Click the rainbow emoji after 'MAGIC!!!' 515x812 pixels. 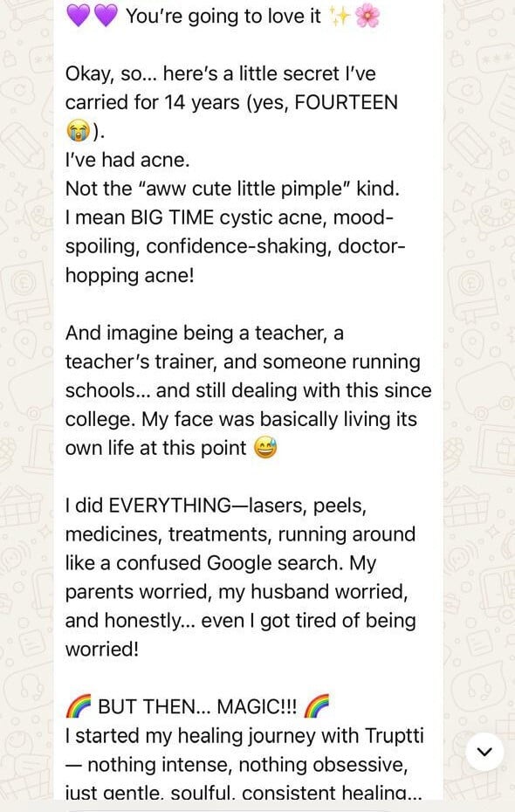pyautogui.click(x=316, y=706)
